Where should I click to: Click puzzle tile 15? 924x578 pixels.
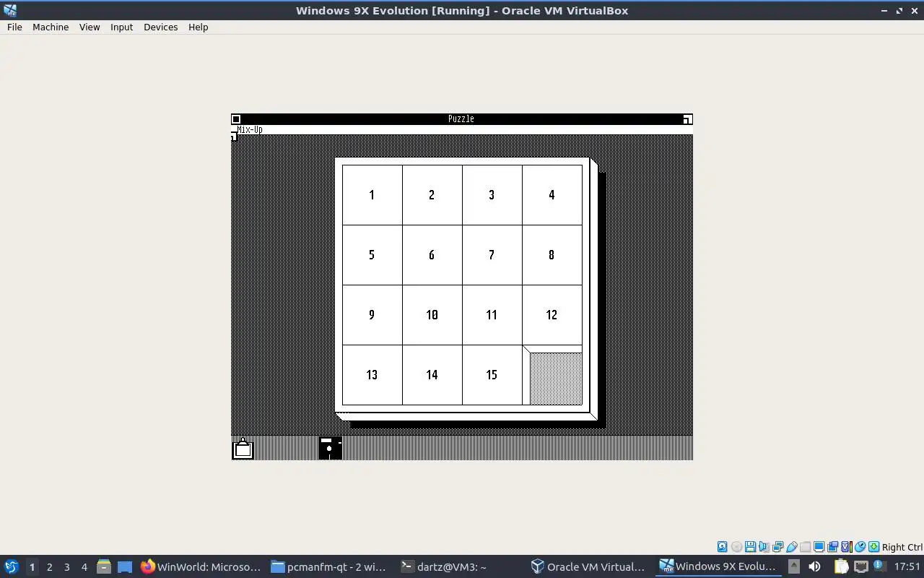(492, 375)
